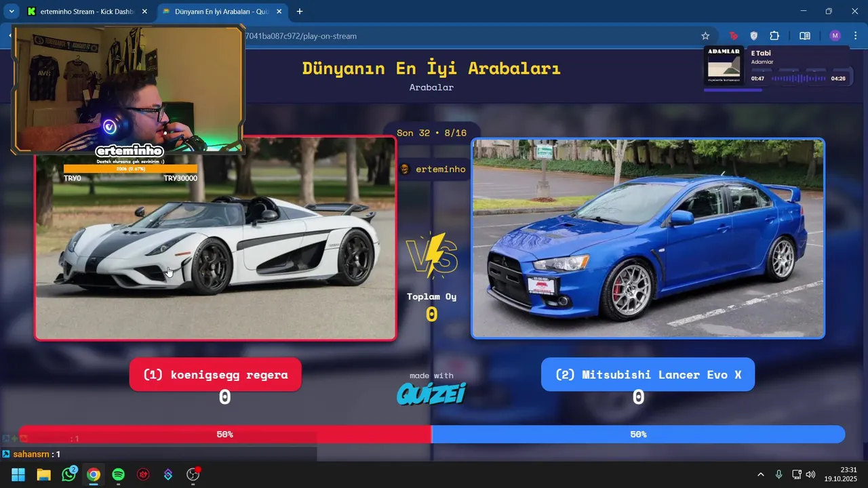Click the streamer webcam overlay

[127, 89]
